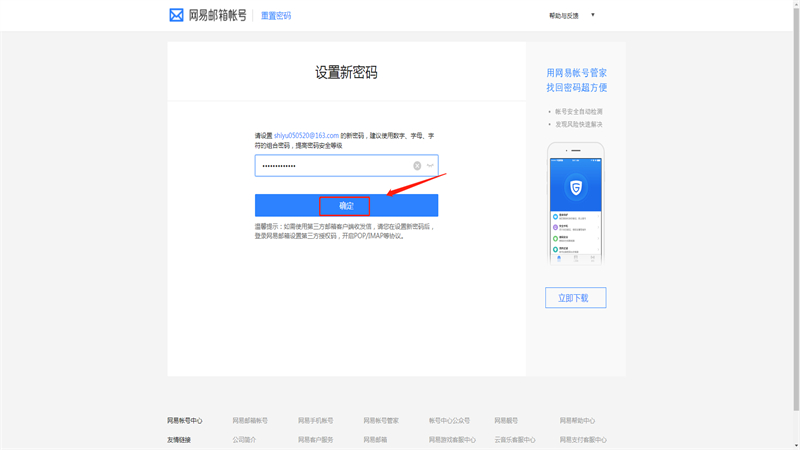Open the 网易支付客服中心 footer link

pos(583,440)
